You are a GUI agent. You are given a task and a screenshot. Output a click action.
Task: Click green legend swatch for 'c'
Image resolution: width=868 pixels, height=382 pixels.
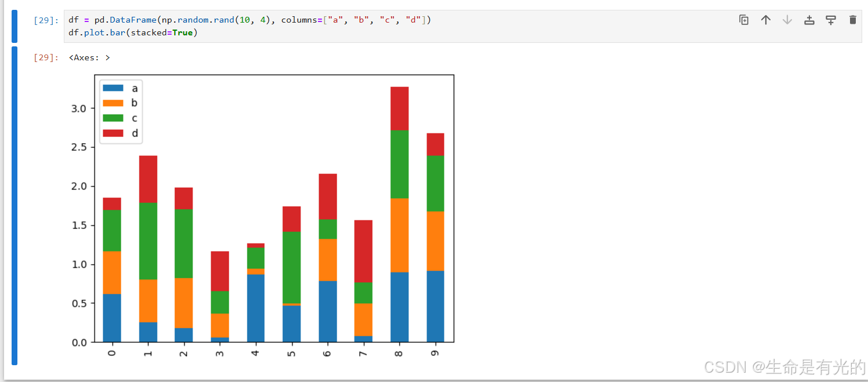(x=113, y=118)
